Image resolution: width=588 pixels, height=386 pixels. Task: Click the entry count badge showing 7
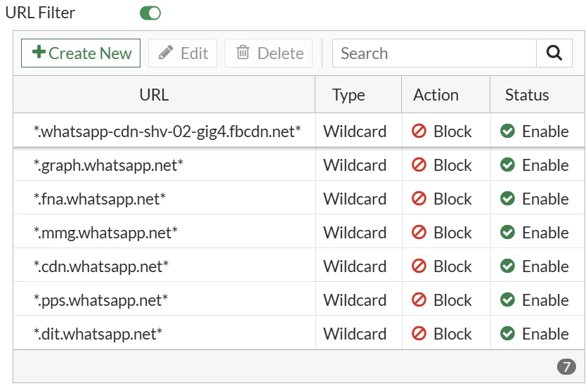coord(566,366)
